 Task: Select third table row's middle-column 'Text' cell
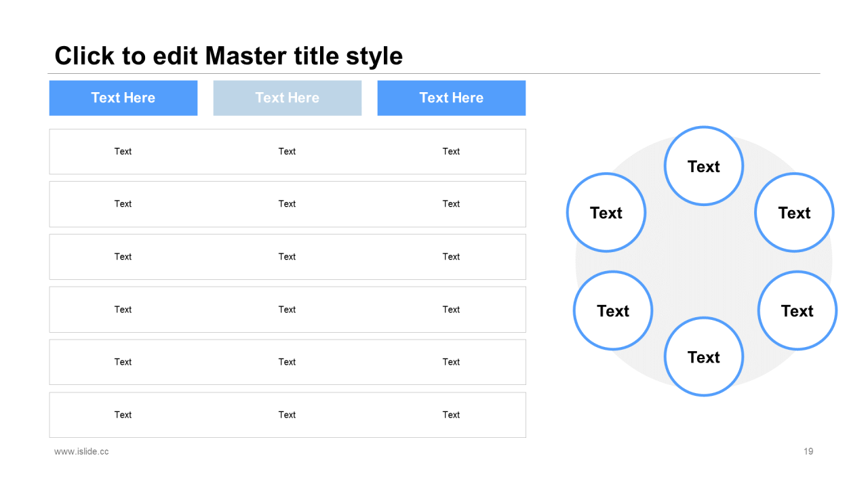pos(287,256)
